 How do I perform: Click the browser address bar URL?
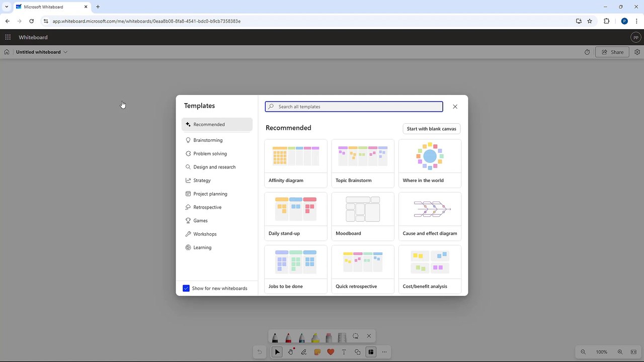click(x=146, y=21)
